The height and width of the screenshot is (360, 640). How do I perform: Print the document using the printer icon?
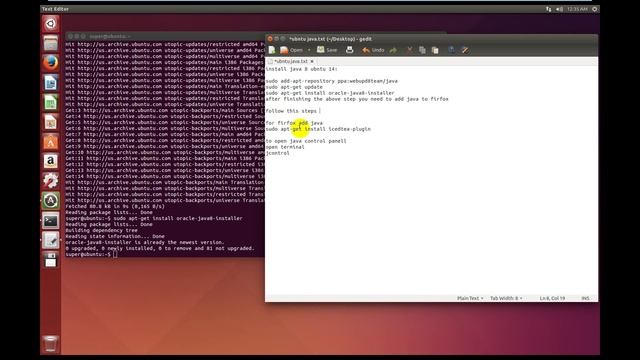click(x=349, y=50)
